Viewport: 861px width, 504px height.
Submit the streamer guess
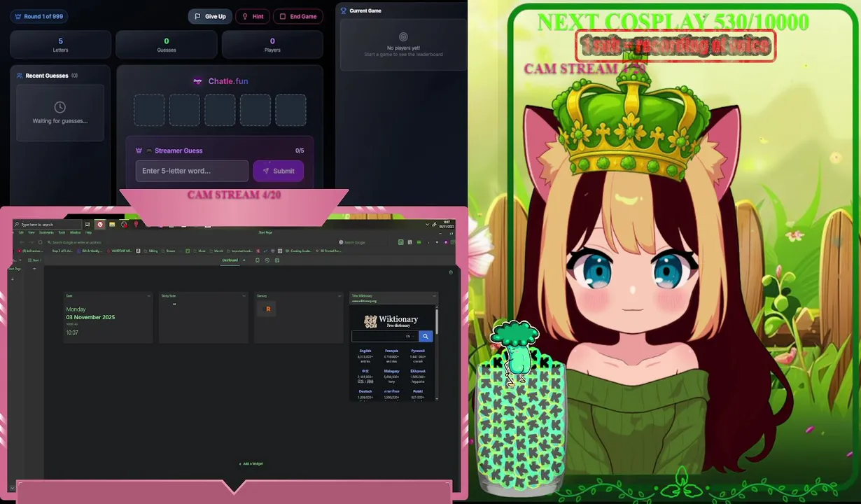point(279,171)
